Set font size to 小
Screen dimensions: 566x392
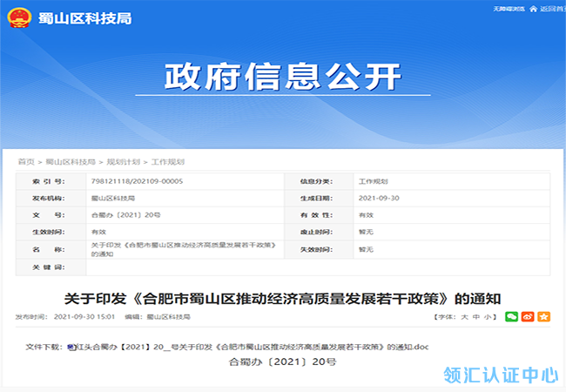tap(488, 317)
